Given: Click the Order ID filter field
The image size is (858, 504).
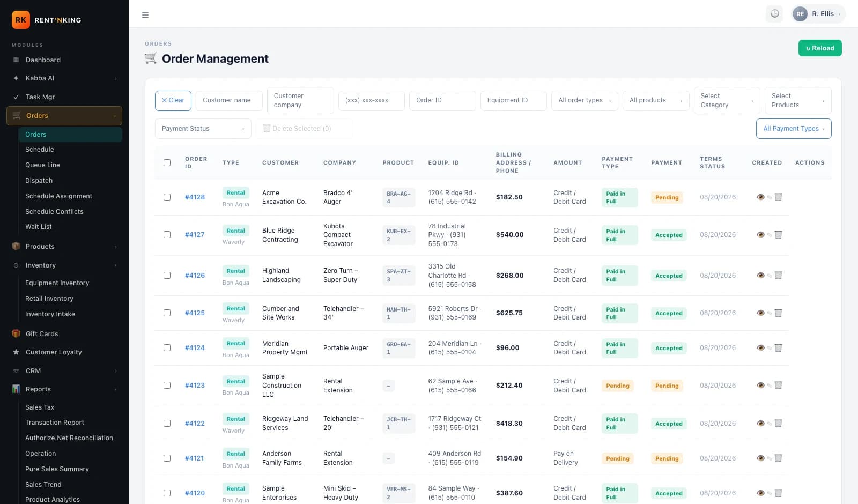Looking at the screenshot, I should point(442,100).
